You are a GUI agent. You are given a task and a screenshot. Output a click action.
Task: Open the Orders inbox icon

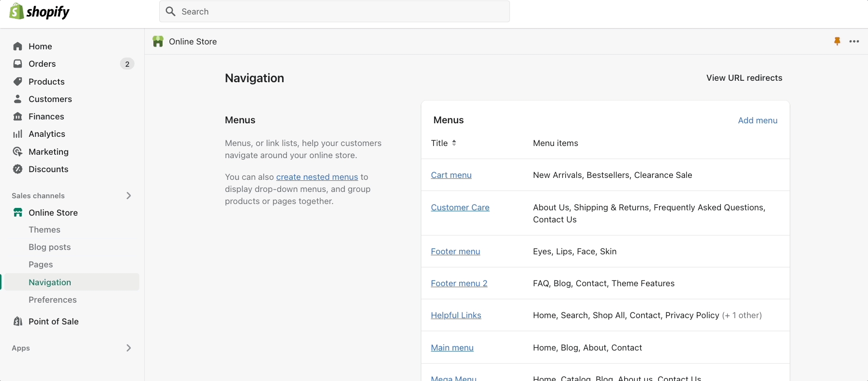tap(18, 64)
